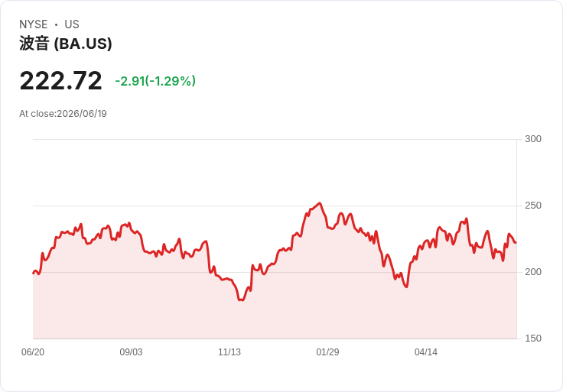Click the dip in the line before 04/14
The height and width of the screenshot is (392, 563).
point(406,287)
